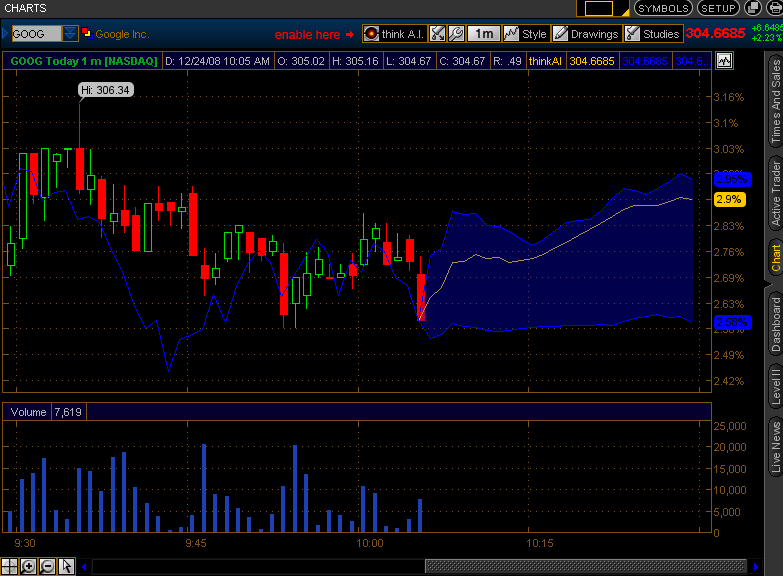Image resolution: width=783 pixels, height=576 pixels.
Task: Open the Studies menu
Action: tap(653, 34)
